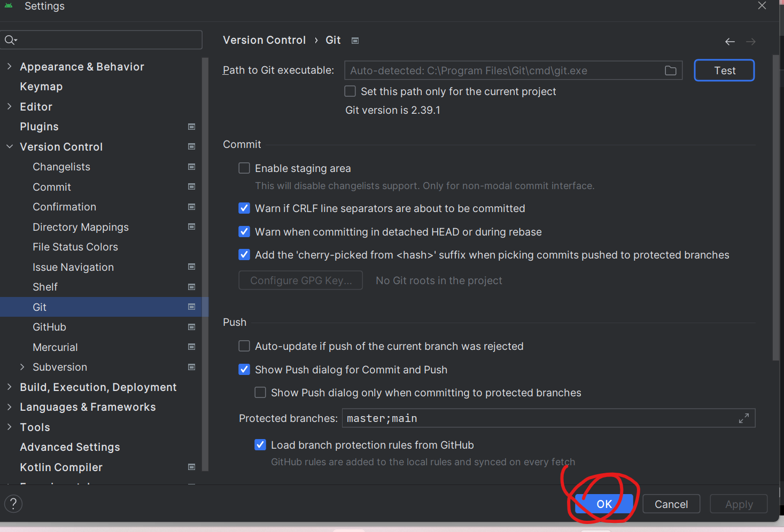Image resolution: width=784 pixels, height=532 pixels.
Task: Open the Keymap settings page
Action: [x=41, y=87]
